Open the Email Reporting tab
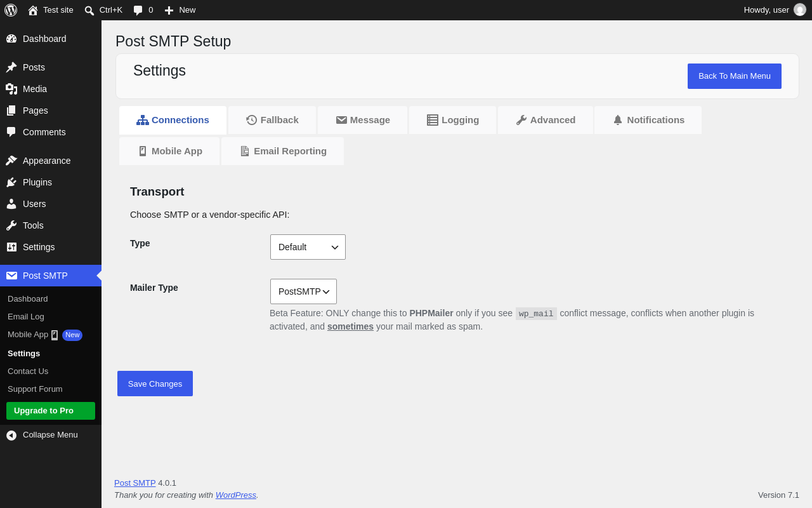The image size is (812, 508). point(283,151)
